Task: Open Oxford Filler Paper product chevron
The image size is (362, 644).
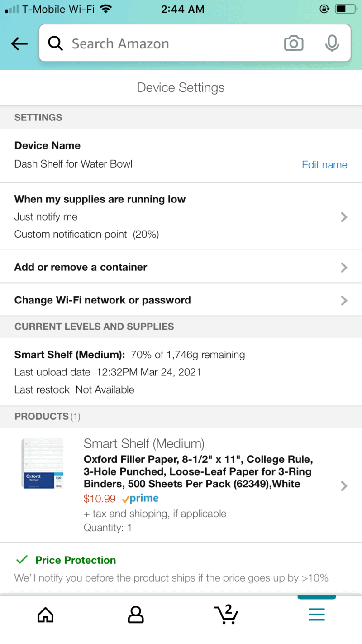Action: (x=344, y=486)
